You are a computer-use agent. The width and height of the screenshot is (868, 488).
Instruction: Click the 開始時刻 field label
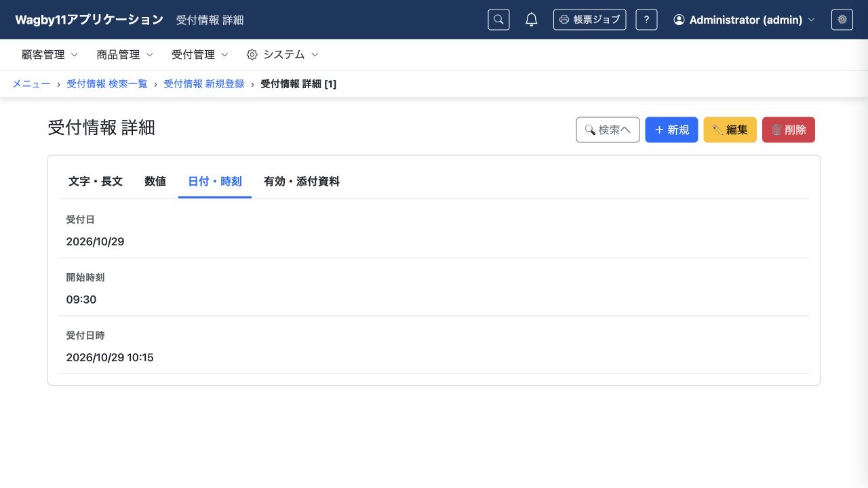pyautogui.click(x=85, y=277)
